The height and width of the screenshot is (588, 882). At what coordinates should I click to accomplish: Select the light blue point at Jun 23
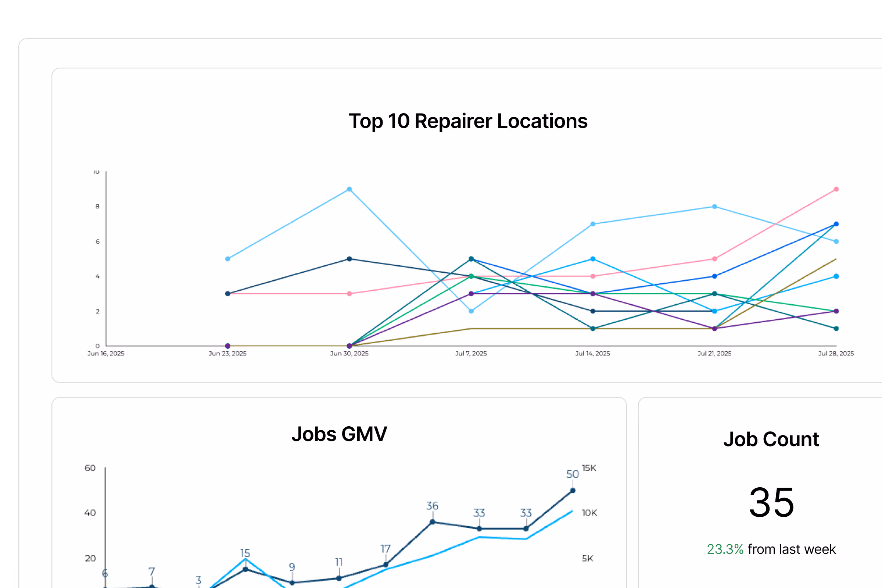point(227,259)
